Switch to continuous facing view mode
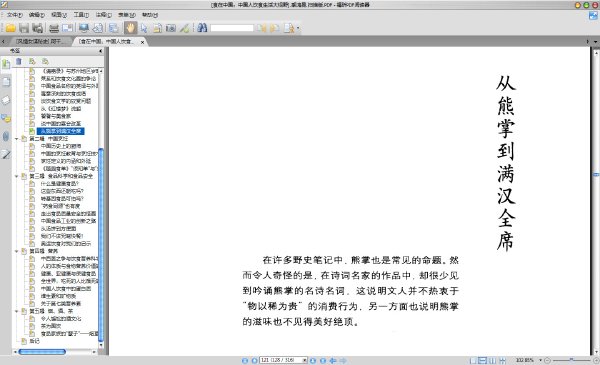The image size is (600, 365). [x=502, y=360]
